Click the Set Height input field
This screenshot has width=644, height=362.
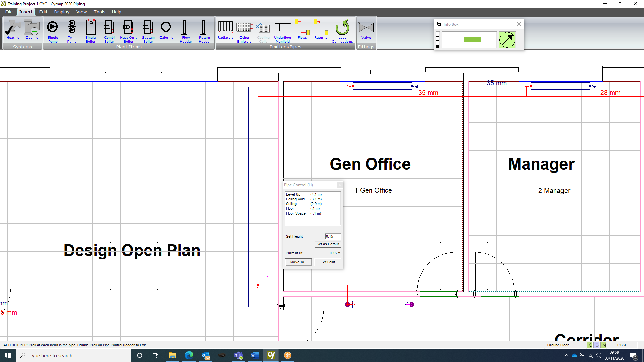(x=333, y=236)
